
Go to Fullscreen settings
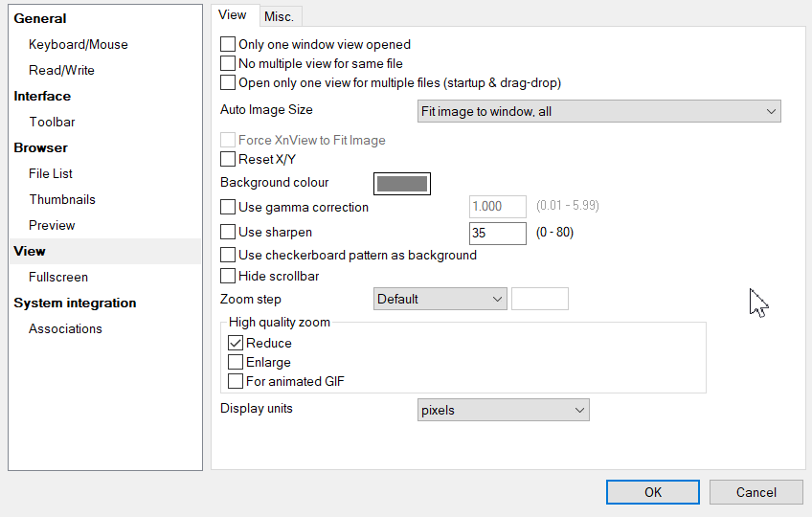58,278
